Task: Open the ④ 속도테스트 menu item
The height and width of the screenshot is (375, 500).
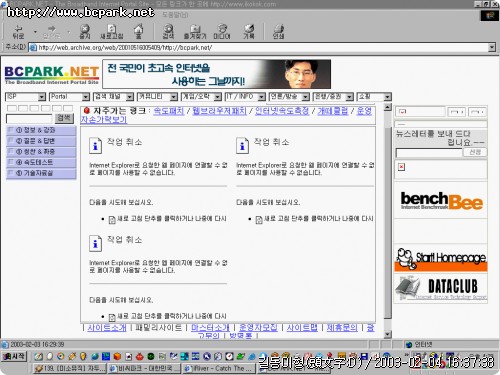Action: [41, 162]
